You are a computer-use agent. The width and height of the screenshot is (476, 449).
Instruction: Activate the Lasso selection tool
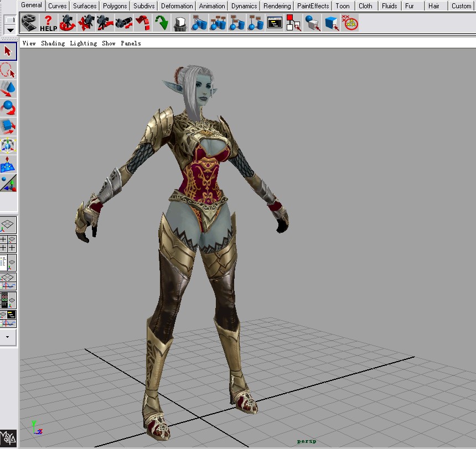pos(8,70)
